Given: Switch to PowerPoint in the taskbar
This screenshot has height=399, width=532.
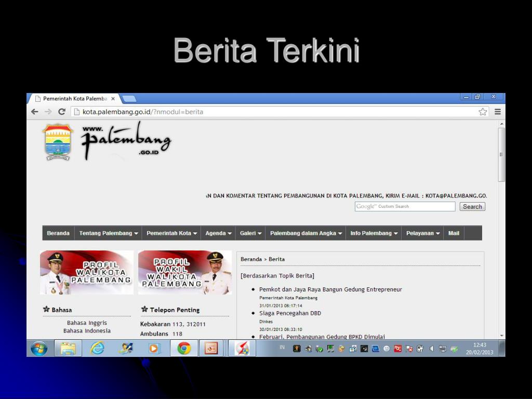Looking at the screenshot, I should coord(211,349).
